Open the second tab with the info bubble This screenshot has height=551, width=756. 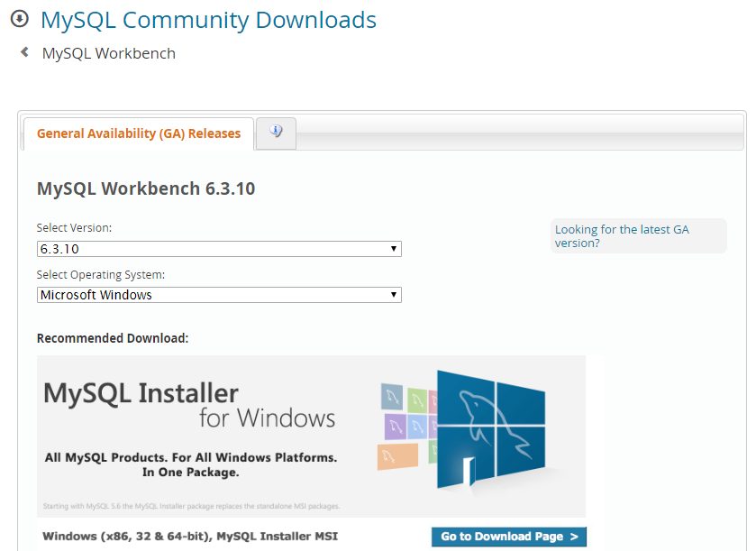point(275,132)
